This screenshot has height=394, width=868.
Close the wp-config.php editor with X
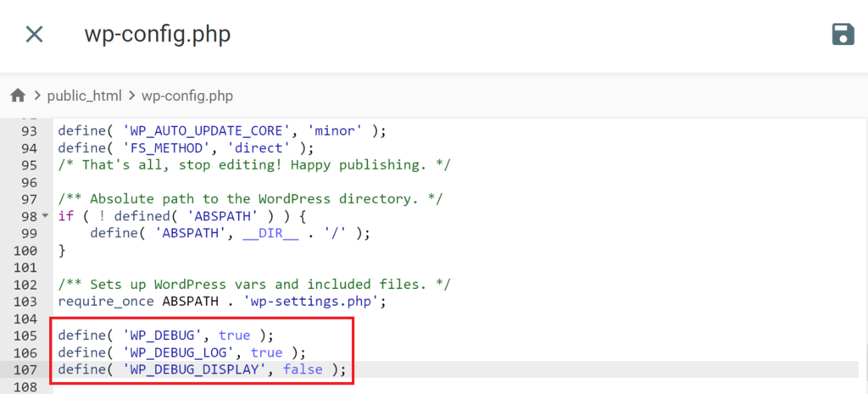tap(34, 34)
